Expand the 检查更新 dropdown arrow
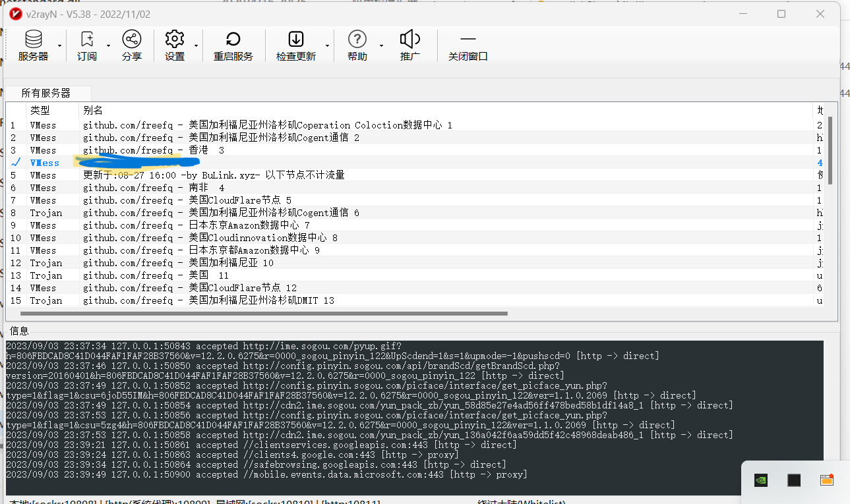This screenshot has height=504, width=850. tap(328, 45)
